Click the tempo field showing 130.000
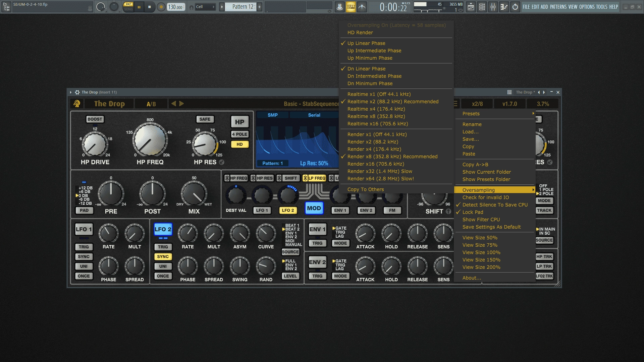This screenshot has width=644, height=362. (176, 7)
